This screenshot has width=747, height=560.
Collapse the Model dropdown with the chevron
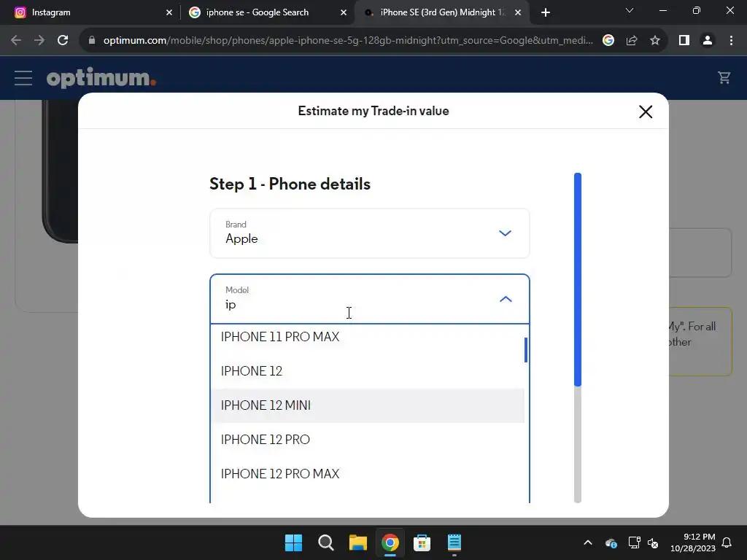coord(506,300)
